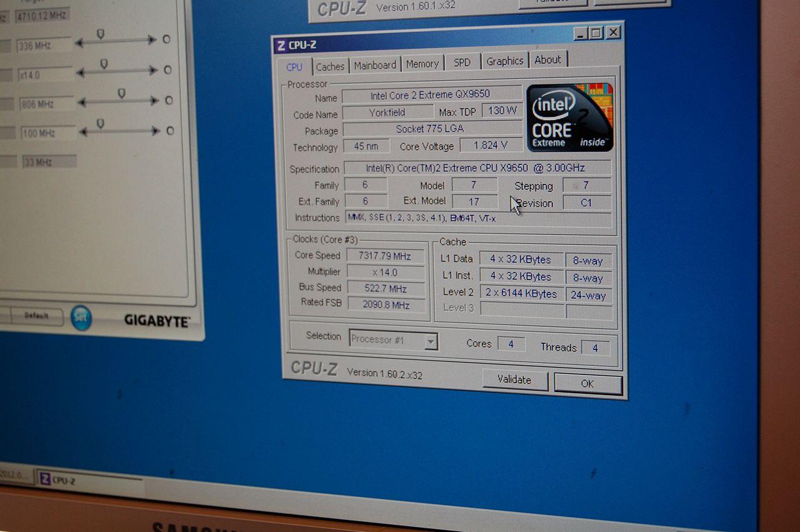This screenshot has width=800, height=532.
Task: Click the 806 MHz value field
Action: point(47,104)
